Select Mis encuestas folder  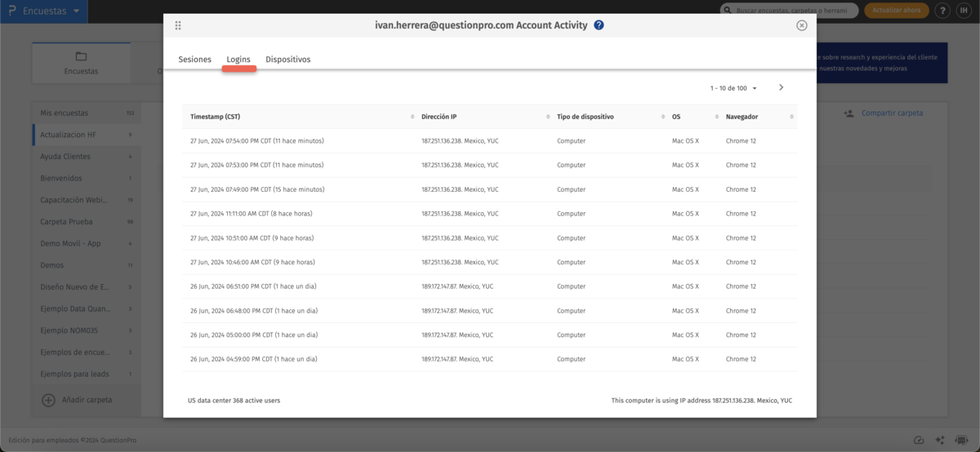[87, 113]
